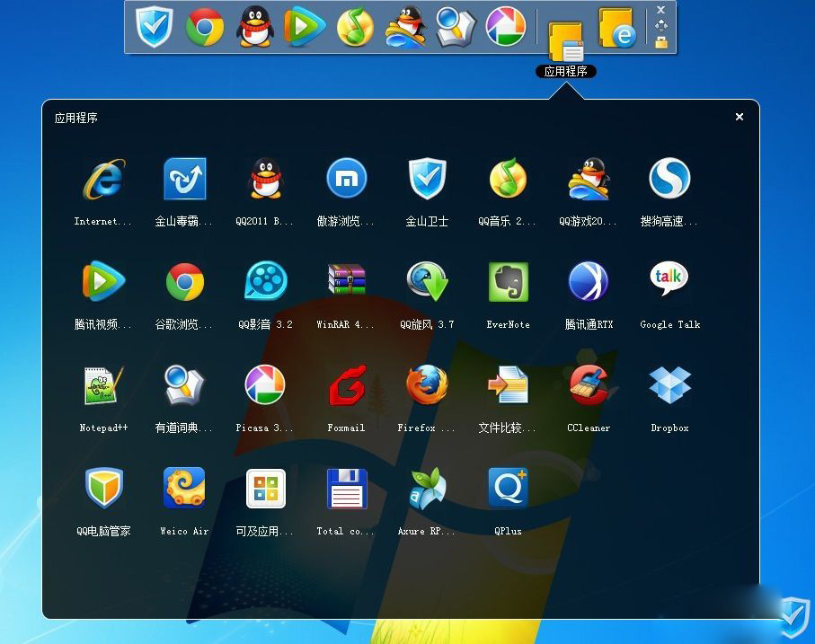Open 腾讯视频 icon in the panel
815x644 pixels.
pyautogui.click(x=104, y=281)
